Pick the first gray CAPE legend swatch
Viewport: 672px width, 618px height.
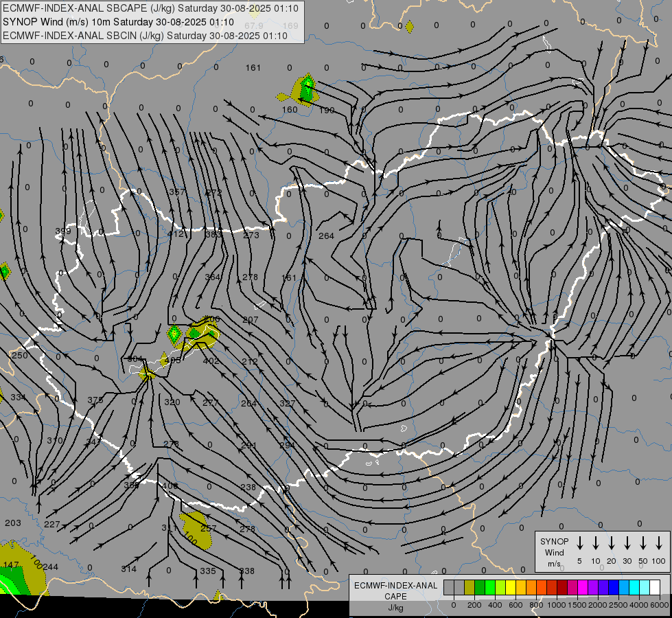[449, 587]
